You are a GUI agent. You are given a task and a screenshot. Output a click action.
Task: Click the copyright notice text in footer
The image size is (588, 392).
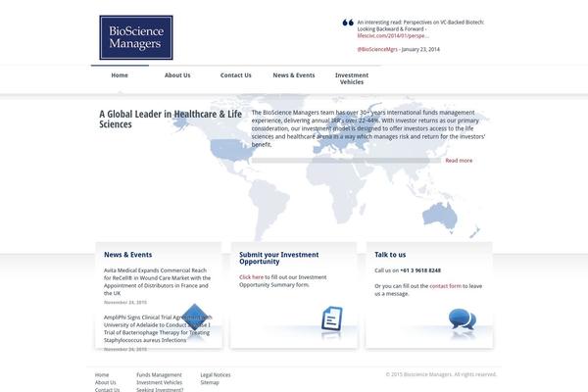tap(441, 374)
